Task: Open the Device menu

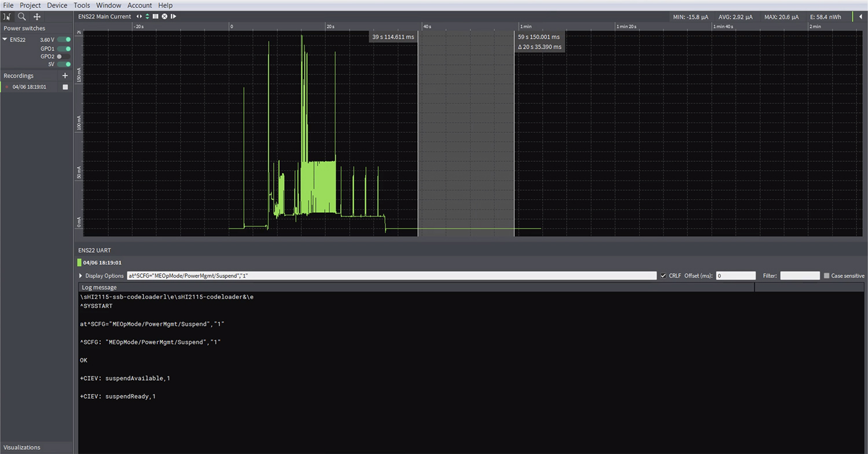Action: (x=57, y=5)
